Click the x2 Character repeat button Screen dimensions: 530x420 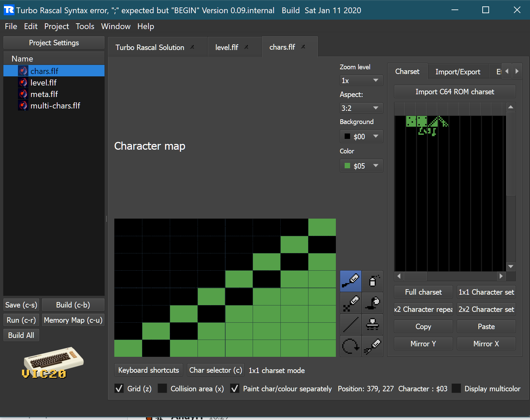click(x=423, y=309)
